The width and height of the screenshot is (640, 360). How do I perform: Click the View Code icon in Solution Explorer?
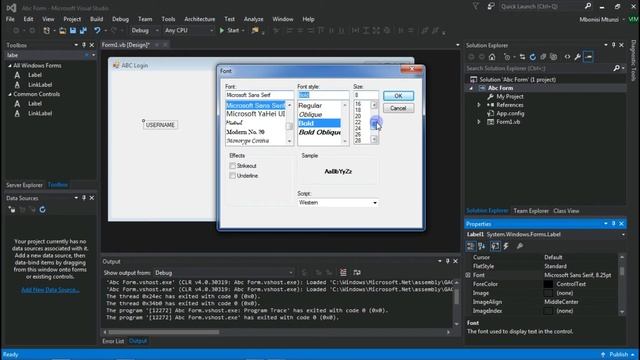567,57
